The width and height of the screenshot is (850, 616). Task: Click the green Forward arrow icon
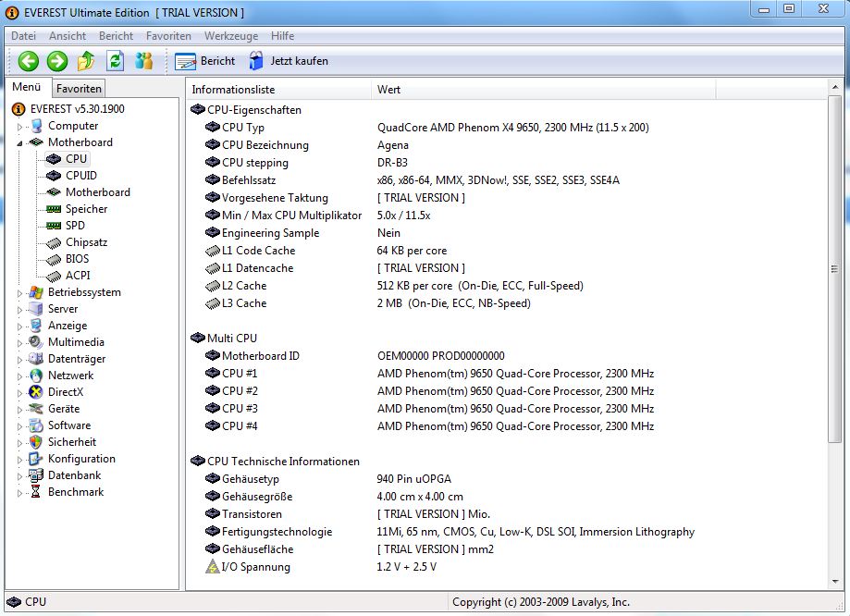(x=57, y=61)
